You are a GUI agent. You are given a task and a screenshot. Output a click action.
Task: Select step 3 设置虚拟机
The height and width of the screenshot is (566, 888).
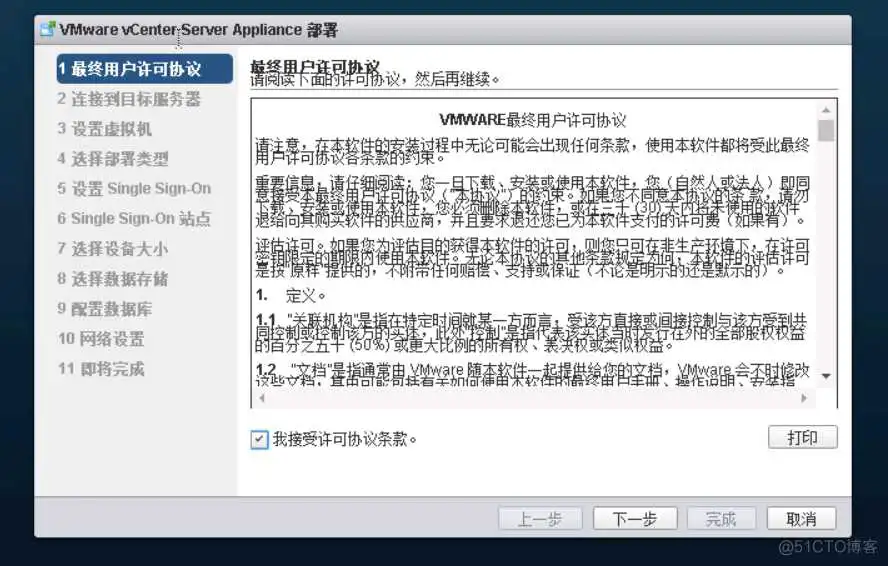click(105, 129)
